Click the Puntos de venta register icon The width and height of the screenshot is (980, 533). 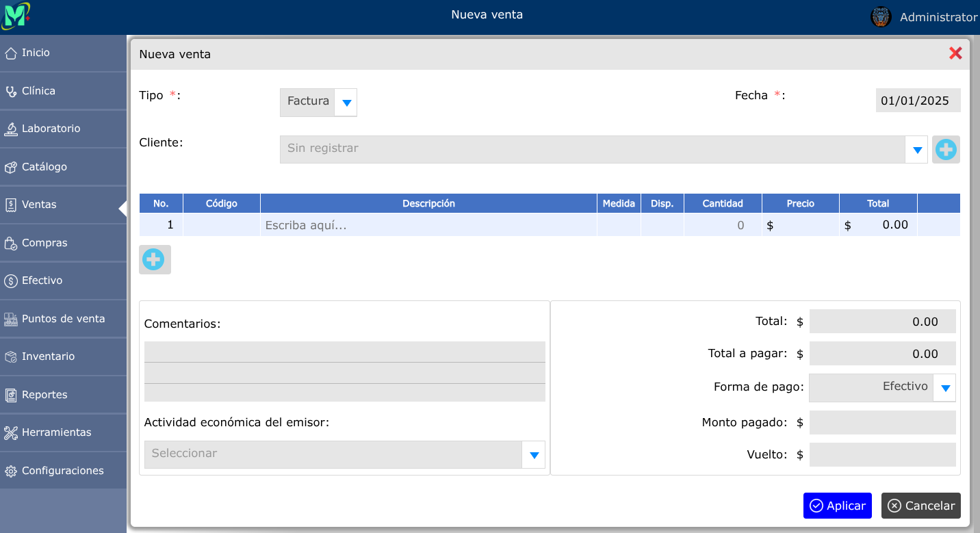(10, 319)
